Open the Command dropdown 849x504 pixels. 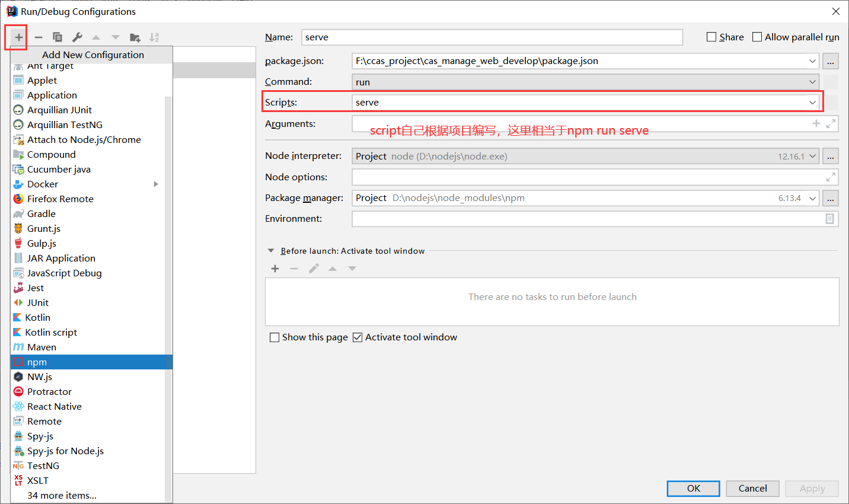tap(812, 82)
